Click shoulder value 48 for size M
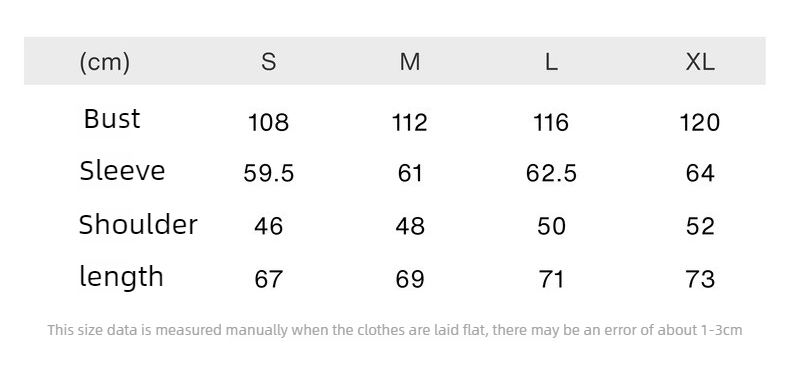 tap(410, 226)
